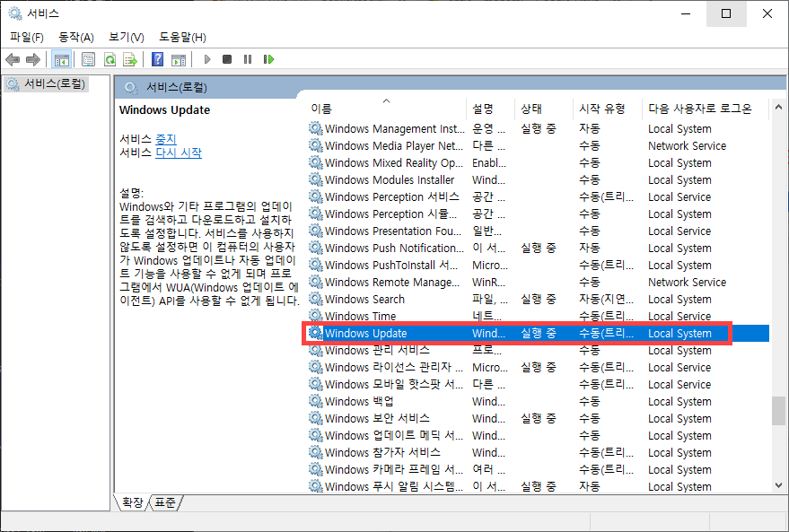The image size is (789, 532).
Task: Click the Export List toolbar icon
Action: click(x=130, y=60)
